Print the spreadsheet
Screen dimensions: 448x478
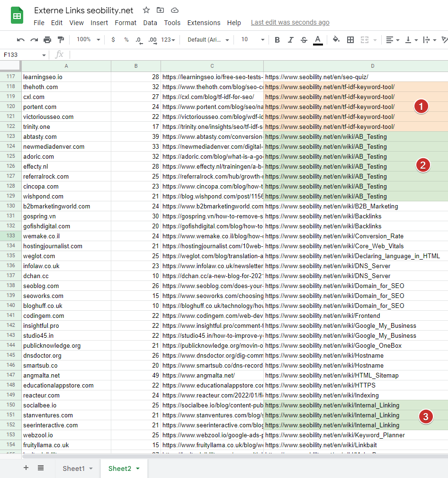pos(47,40)
